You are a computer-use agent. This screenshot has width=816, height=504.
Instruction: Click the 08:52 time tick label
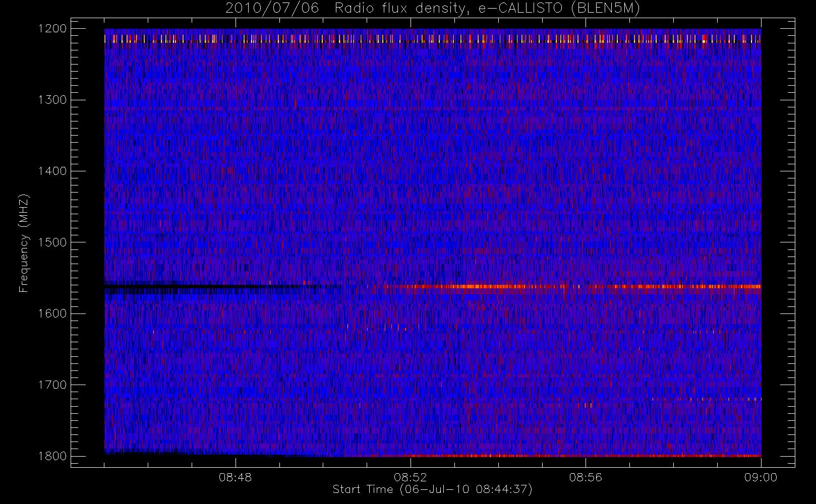point(410,477)
